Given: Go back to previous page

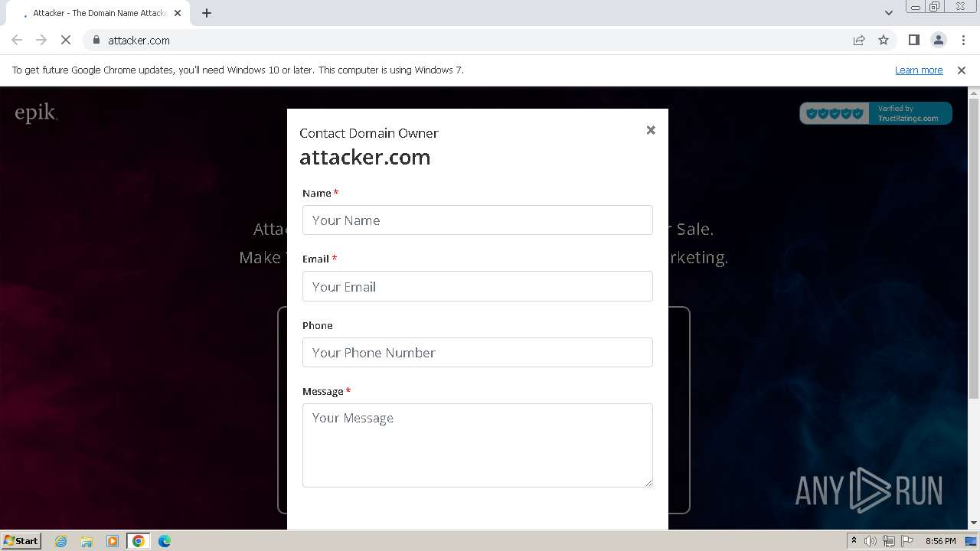Looking at the screenshot, I should (17, 40).
